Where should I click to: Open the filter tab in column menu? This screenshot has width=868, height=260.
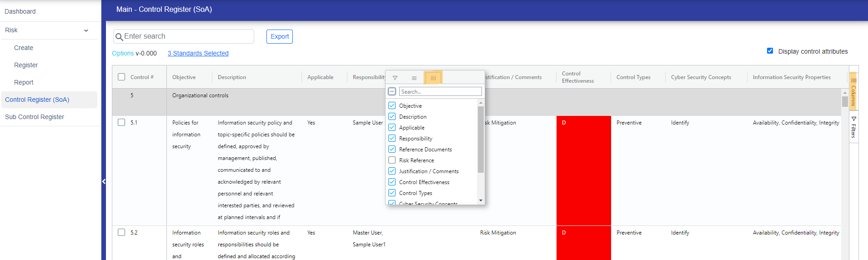click(395, 78)
